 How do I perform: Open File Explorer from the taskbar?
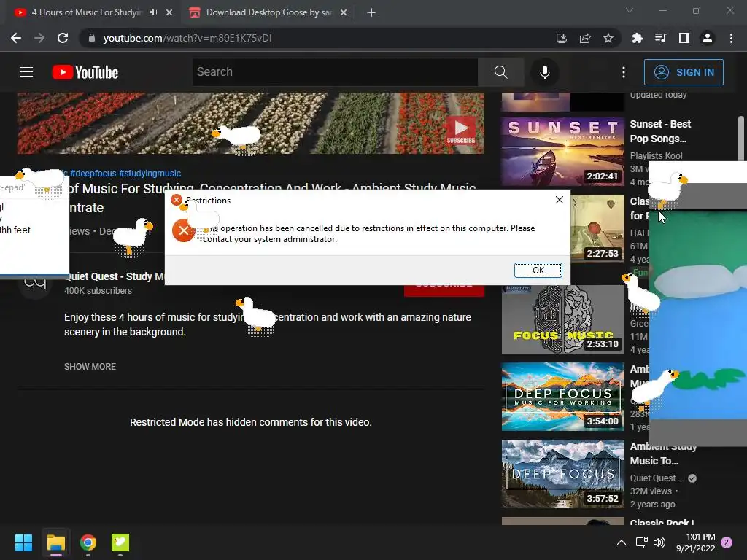coord(56,542)
